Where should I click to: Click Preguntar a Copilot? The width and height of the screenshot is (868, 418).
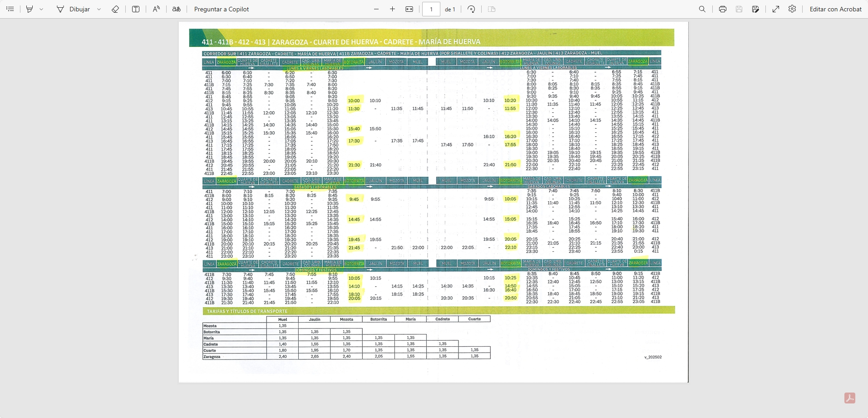pos(222,9)
